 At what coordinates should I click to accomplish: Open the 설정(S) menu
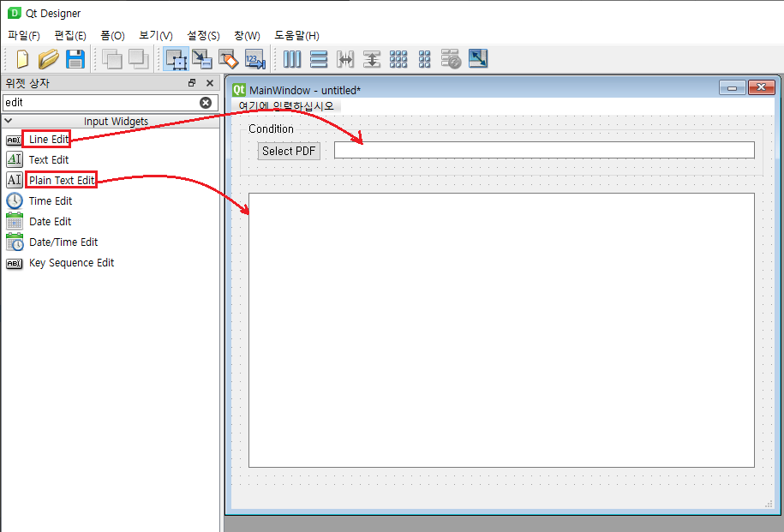point(203,35)
